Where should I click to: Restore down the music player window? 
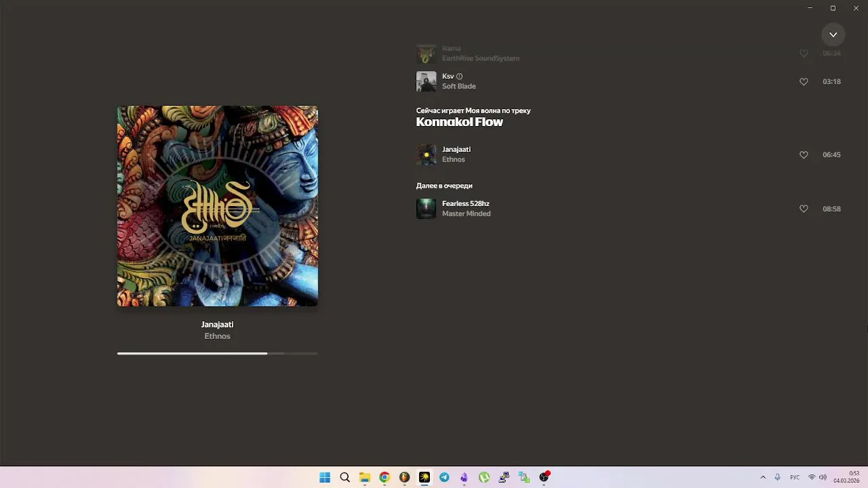pyautogui.click(x=833, y=8)
